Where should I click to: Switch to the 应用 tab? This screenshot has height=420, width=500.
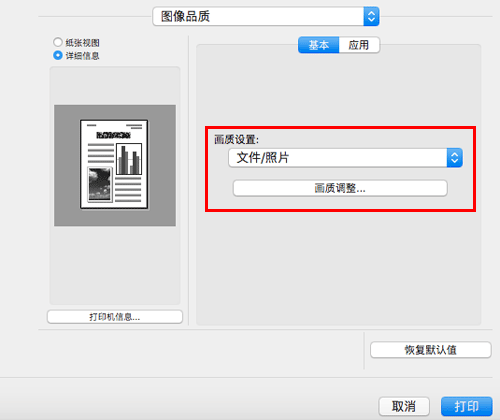tap(359, 45)
